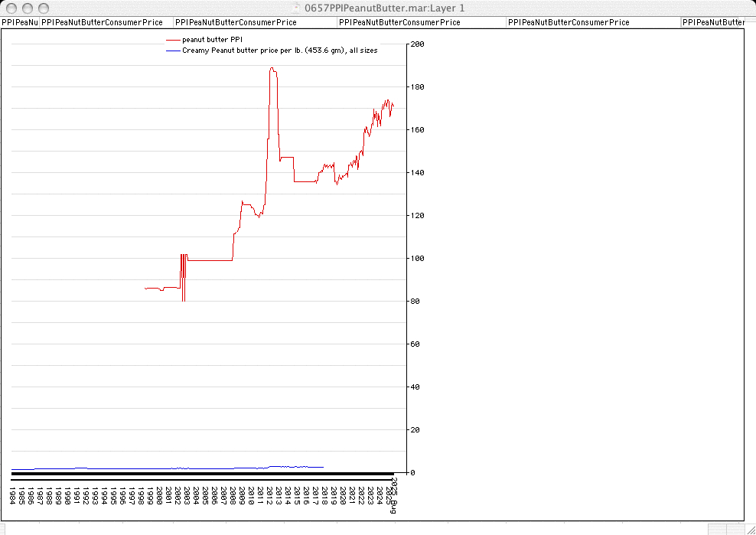Click the blue legend line swatch
Image resolution: width=756 pixels, height=535 pixels.
[x=172, y=51]
